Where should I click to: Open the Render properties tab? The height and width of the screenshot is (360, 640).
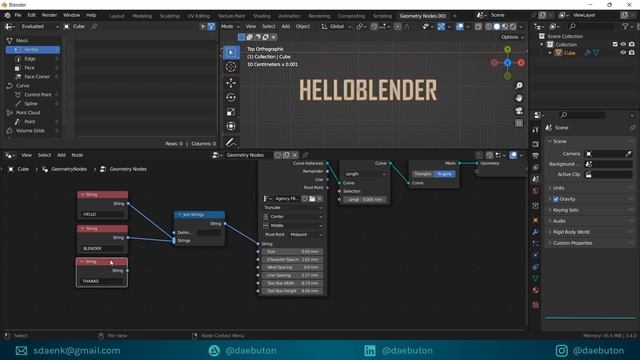pyautogui.click(x=536, y=144)
